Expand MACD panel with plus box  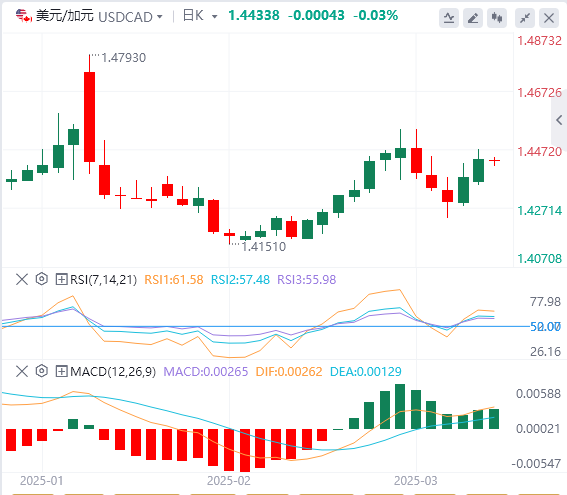(x=61, y=371)
